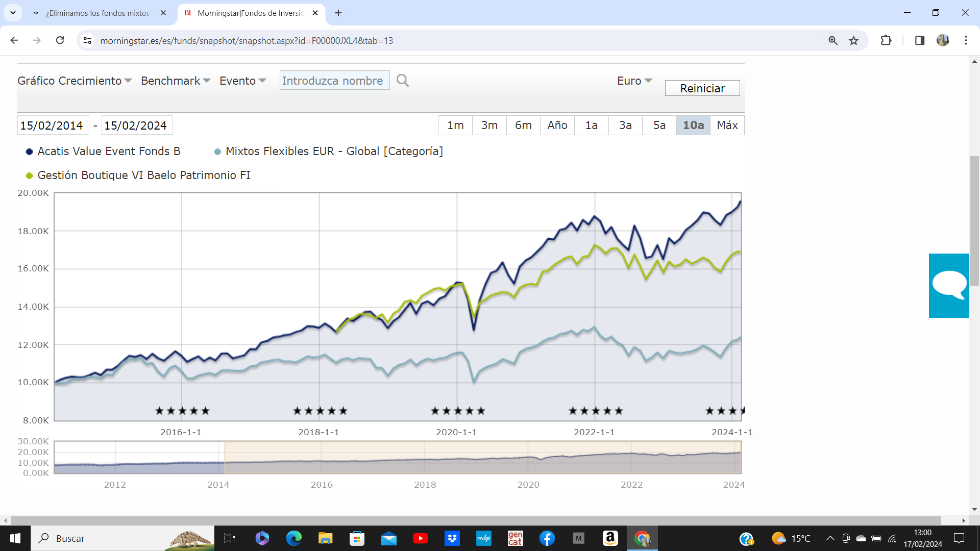The image size is (980, 551).
Task: Launch Microsoft Edge from the taskbar
Action: (x=294, y=538)
